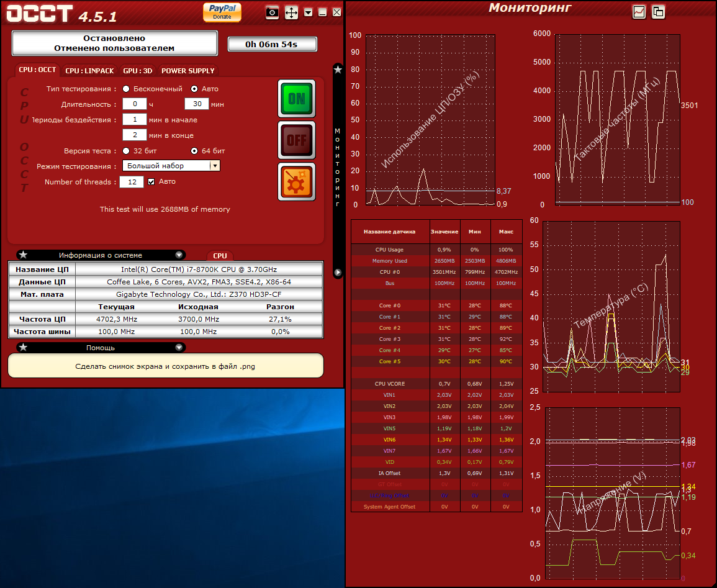
Task: Collapse the Информация о системе section
Action: pos(179,255)
